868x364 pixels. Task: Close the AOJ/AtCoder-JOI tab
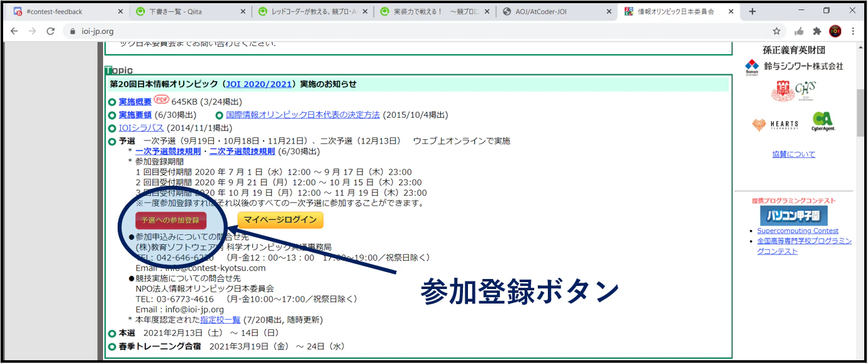pos(608,12)
